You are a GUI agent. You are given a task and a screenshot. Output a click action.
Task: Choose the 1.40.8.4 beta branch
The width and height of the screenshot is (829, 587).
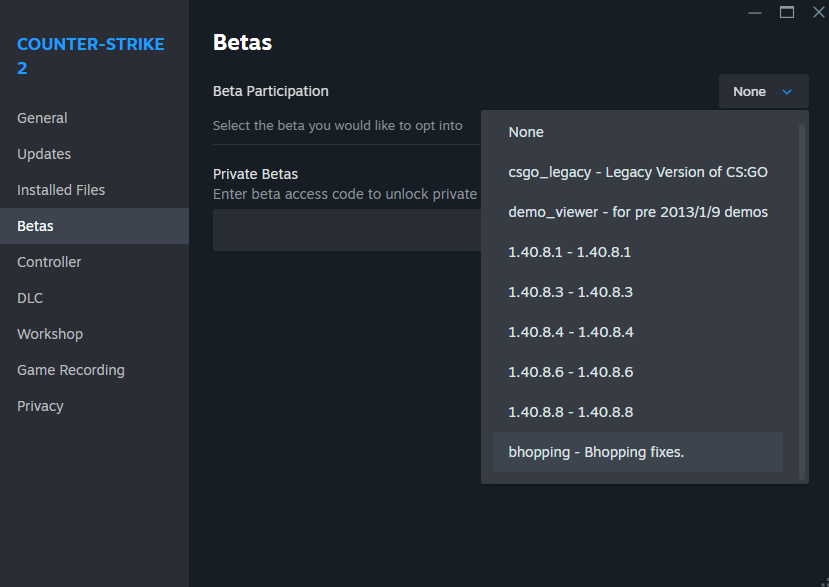click(x=638, y=332)
